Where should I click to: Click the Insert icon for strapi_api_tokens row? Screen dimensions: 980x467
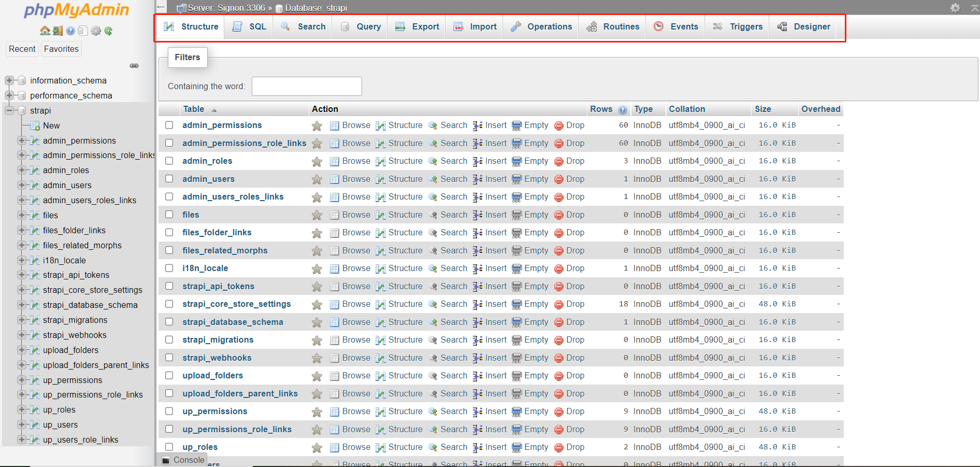coord(478,287)
